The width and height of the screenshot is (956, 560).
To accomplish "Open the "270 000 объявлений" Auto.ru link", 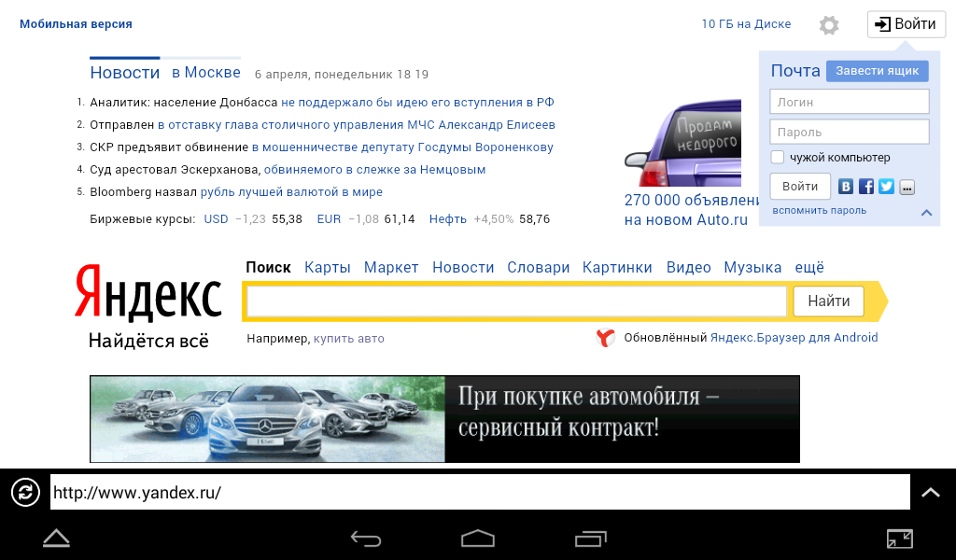I will (692, 210).
